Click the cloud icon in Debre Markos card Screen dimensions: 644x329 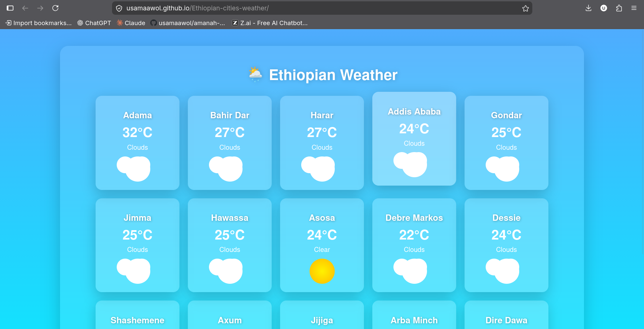click(410, 271)
